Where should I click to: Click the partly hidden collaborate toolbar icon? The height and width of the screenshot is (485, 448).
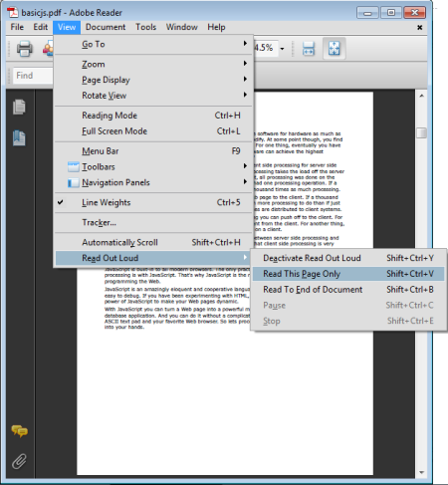click(48, 49)
